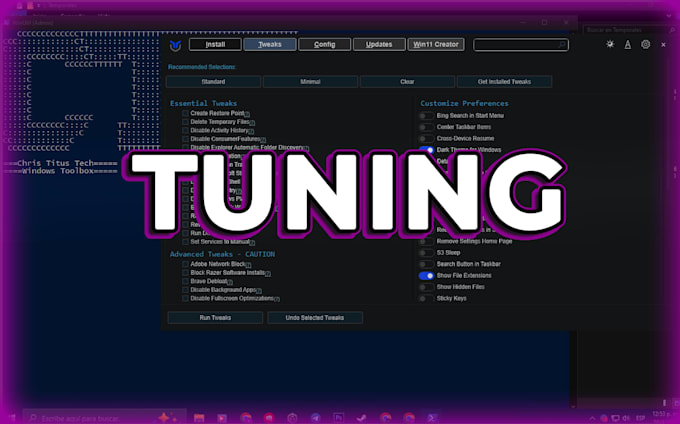Go to the Updates tab
The width and height of the screenshot is (680, 424).
click(x=379, y=44)
